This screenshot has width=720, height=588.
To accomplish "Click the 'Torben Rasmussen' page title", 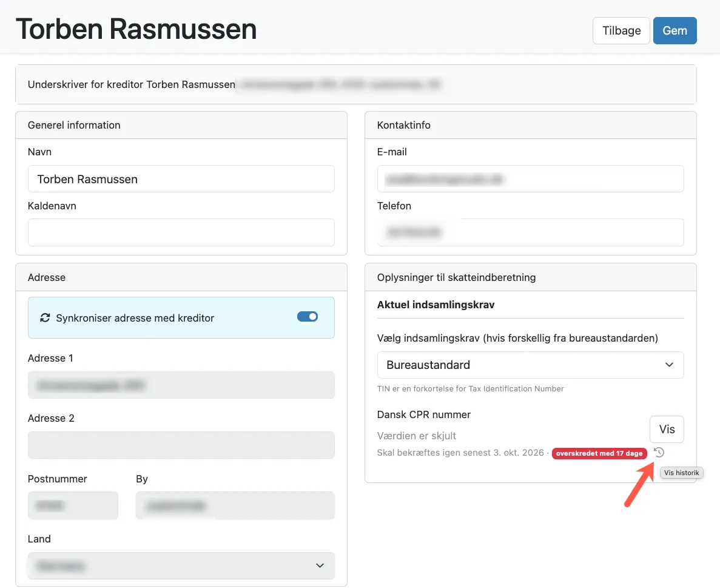I will point(136,29).
